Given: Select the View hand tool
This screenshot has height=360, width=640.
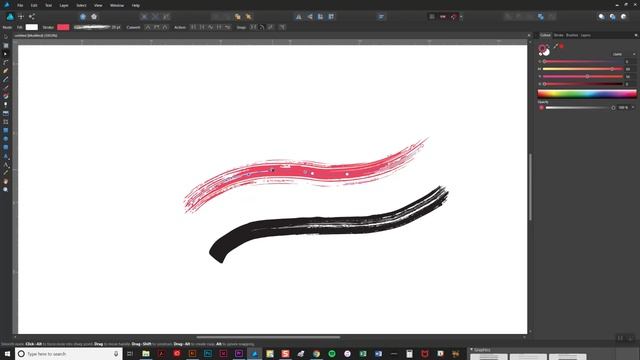Looking at the screenshot, I should [5, 182].
